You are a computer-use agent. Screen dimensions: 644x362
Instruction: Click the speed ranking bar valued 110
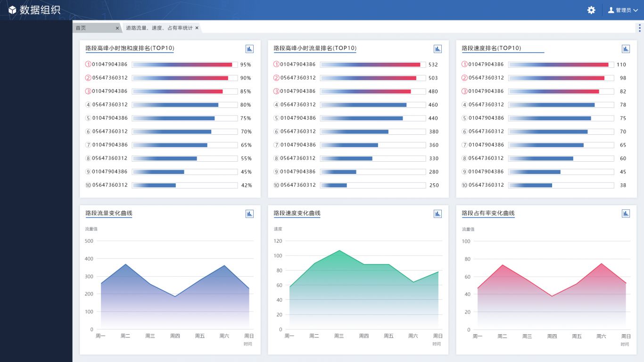(x=561, y=65)
